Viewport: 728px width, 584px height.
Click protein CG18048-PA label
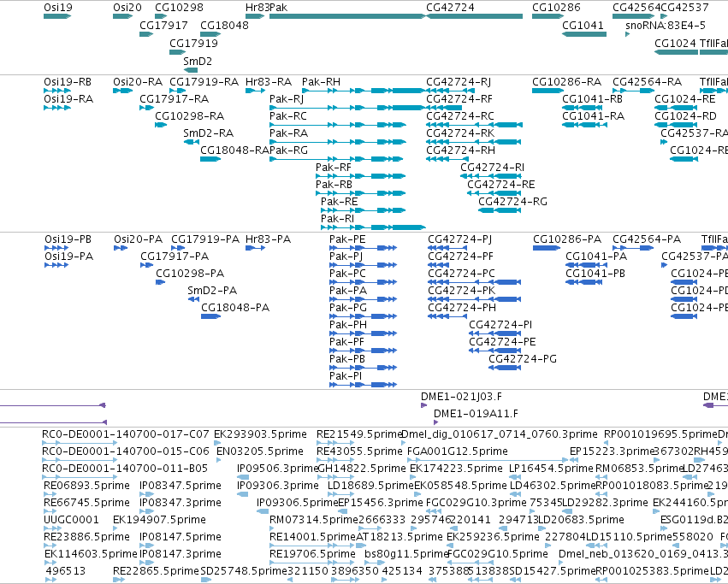coord(235,308)
